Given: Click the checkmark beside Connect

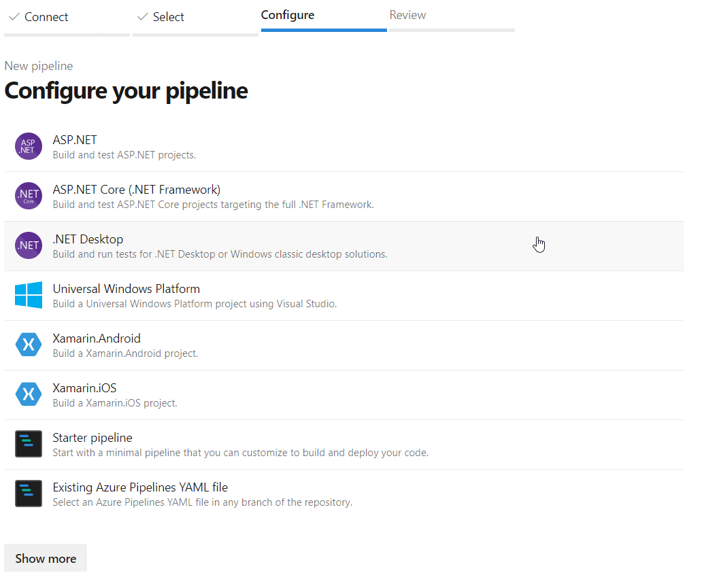Looking at the screenshot, I should coord(14,17).
